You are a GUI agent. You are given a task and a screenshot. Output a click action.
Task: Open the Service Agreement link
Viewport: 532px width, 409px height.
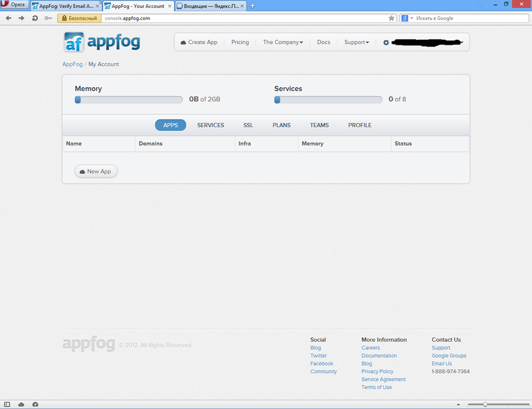point(384,380)
